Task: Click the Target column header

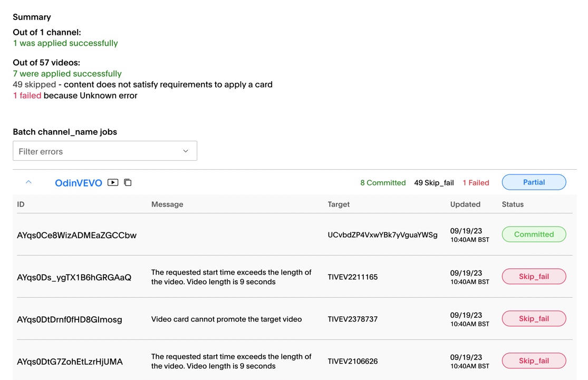Action: (339, 204)
